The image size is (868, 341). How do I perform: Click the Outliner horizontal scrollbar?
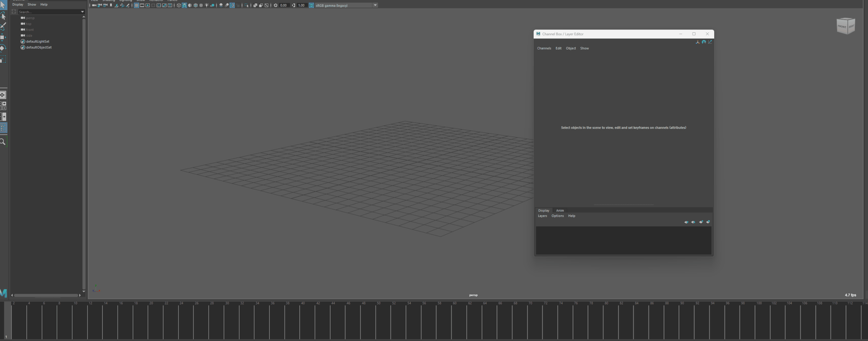[46, 295]
